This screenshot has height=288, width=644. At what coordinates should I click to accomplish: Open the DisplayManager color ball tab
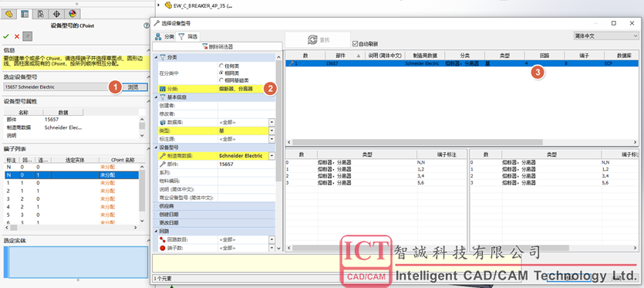(72, 14)
